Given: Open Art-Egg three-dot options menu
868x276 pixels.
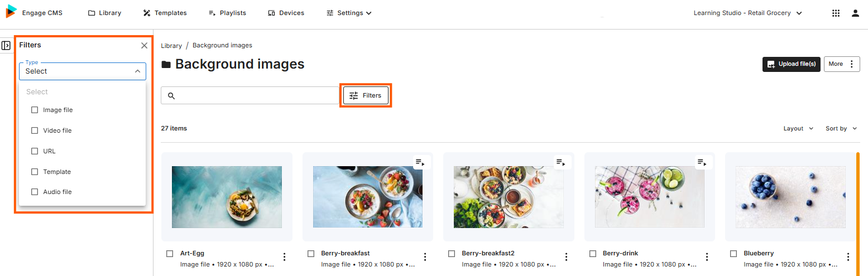Looking at the screenshot, I should coord(284,257).
